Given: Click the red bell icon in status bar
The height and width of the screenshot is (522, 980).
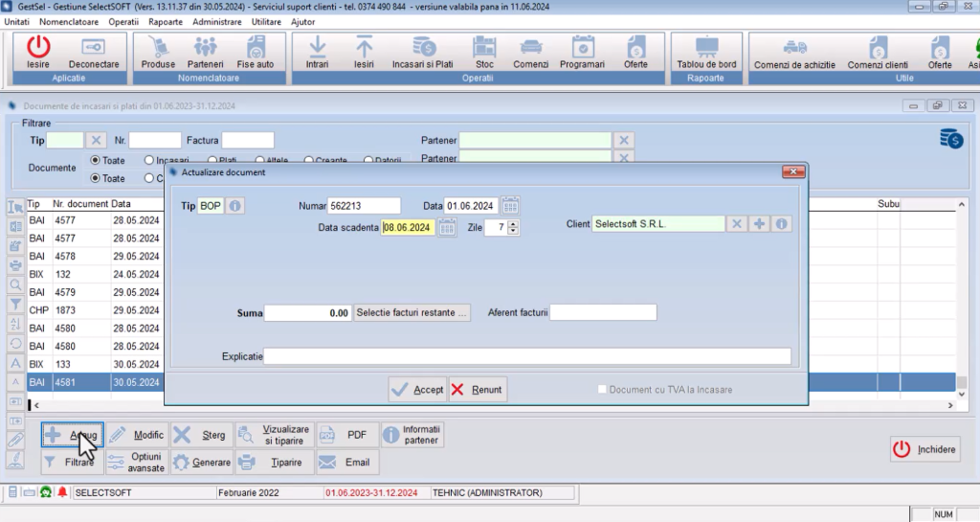Looking at the screenshot, I should coord(62,492).
